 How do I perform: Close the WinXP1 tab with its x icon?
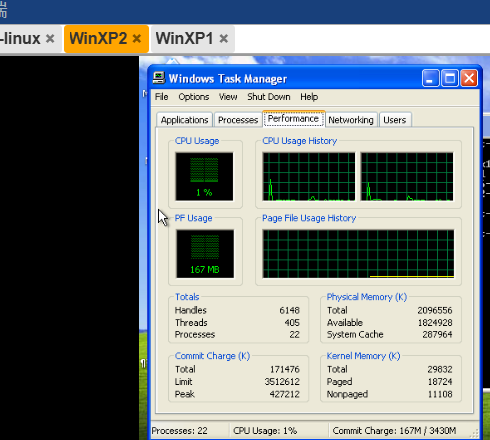[x=224, y=39]
